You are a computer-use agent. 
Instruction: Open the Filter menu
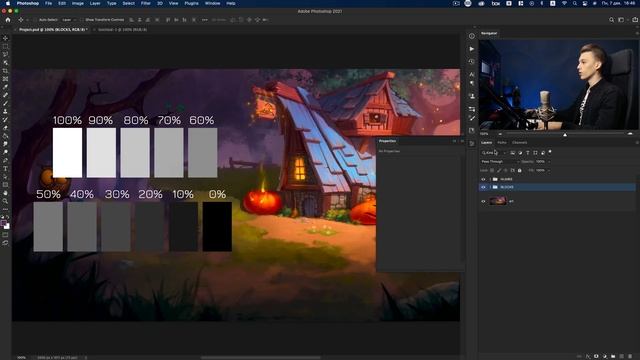pyautogui.click(x=146, y=3)
